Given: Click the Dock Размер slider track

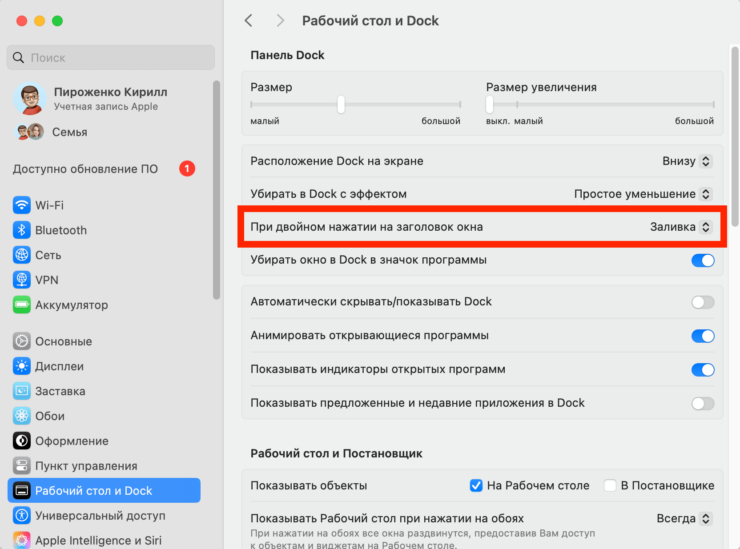Looking at the screenshot, I should pos(400,104).
